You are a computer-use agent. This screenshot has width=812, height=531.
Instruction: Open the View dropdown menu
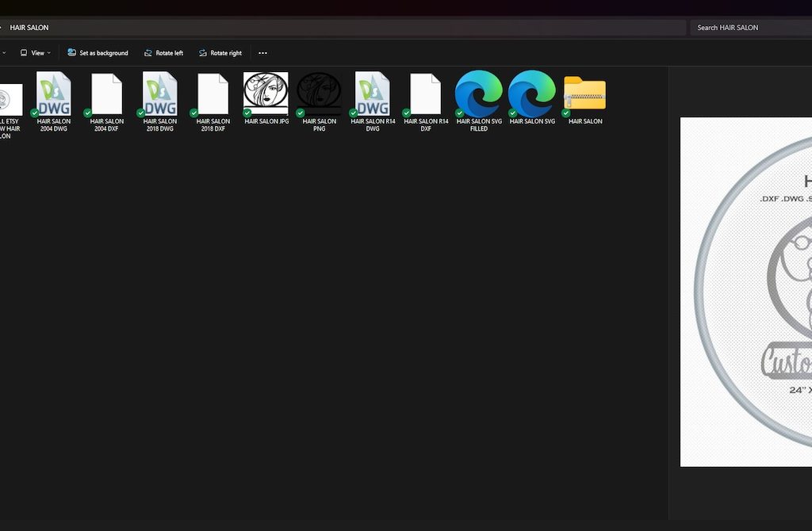pyautogui.click(x=36, y=53)
